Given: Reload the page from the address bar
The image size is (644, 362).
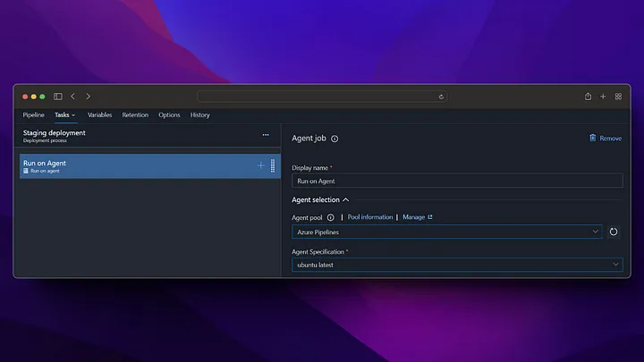Looking at the screenshot, I should (x=441, y=97).
